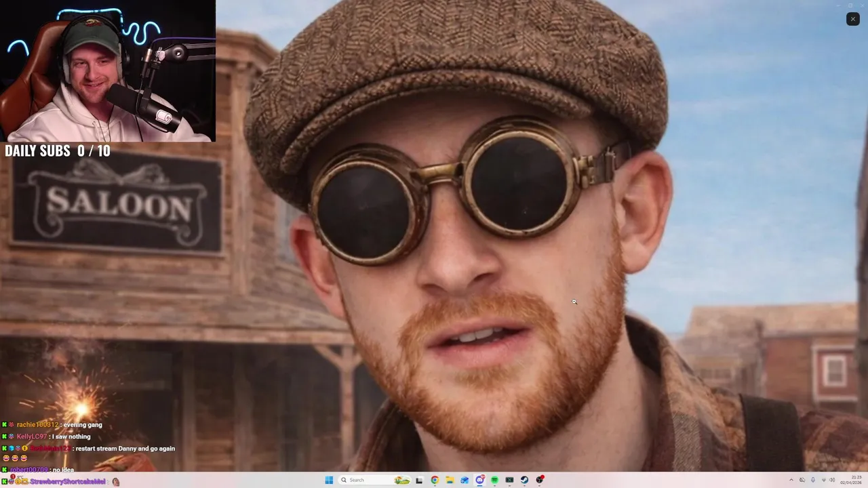Open the volume tray icon
Screen dimensions: 868x488
833,480
